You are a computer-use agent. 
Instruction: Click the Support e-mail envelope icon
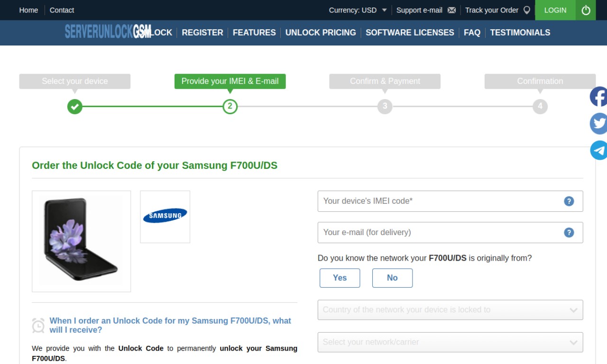coord(451,10)
